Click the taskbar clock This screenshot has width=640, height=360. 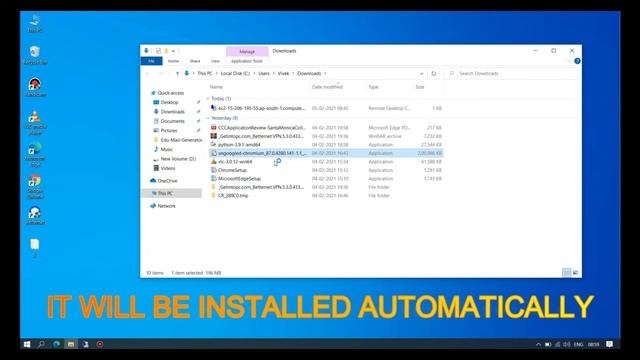(x=593, y=344)
